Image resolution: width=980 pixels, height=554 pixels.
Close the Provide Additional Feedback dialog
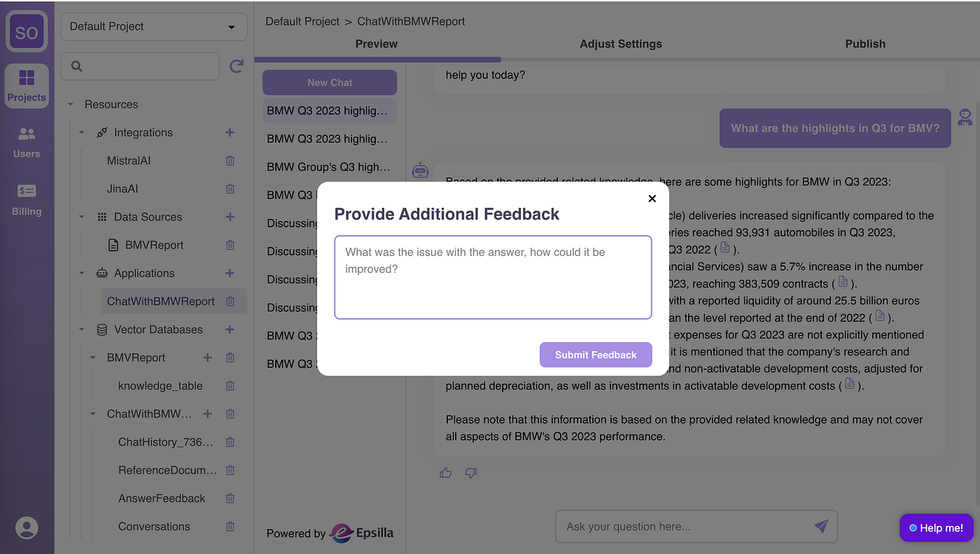pyautogui.click(x=652, y=199)
